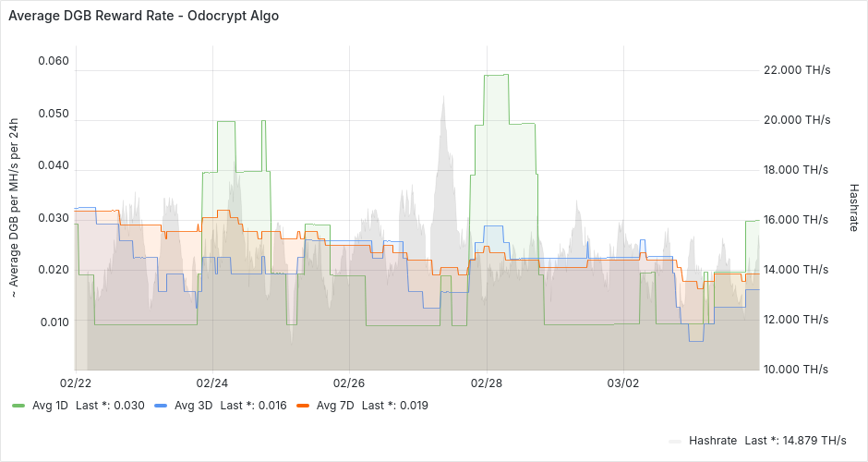Toggle the Hashrate series label in the legend
This screenshot has height=462, width=868.
(713, 440)
